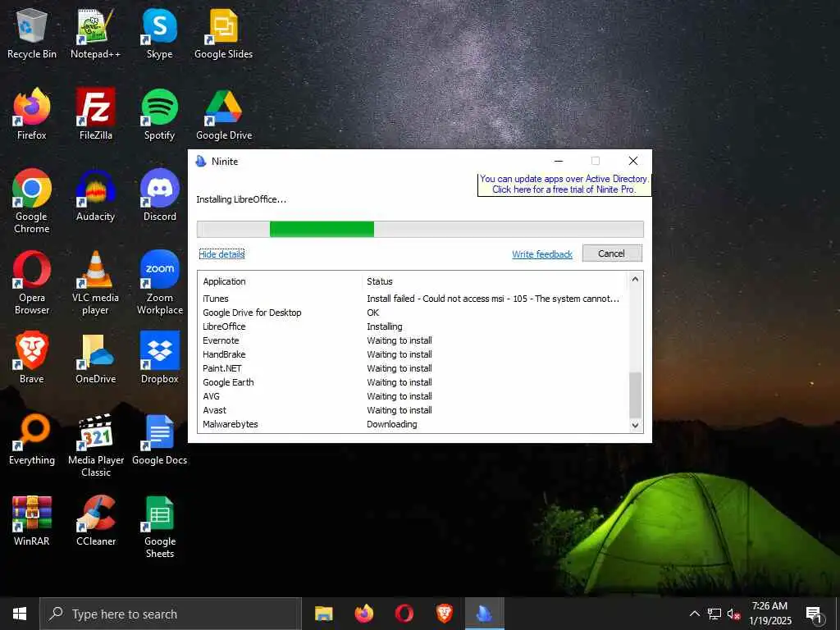Click the Hide details link
Viewport: 840px width, 630px height.
[x=221, y=254]
